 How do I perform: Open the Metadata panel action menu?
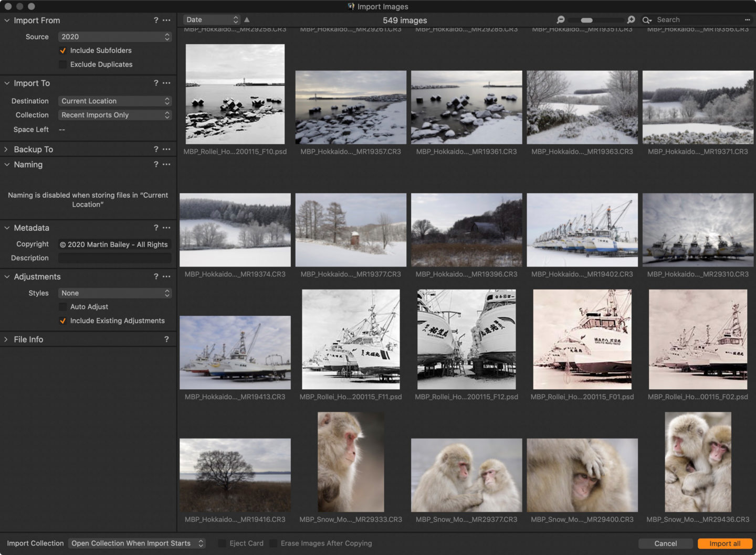tap(166, 228)
